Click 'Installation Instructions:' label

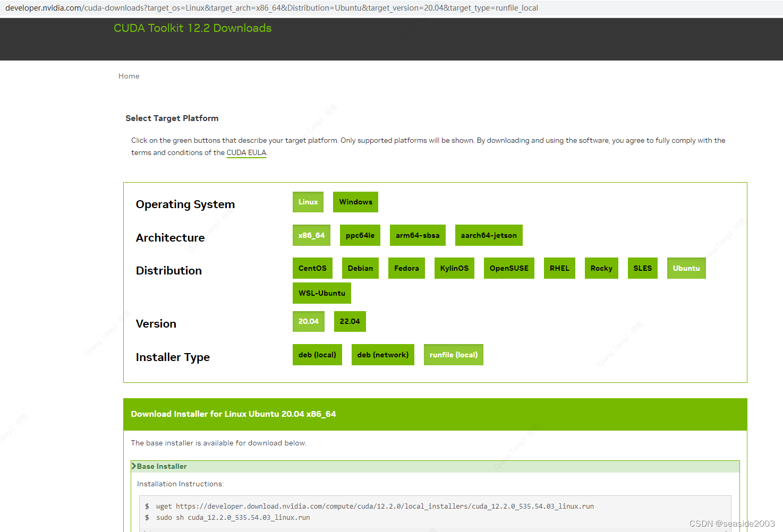tap(181, 484)
